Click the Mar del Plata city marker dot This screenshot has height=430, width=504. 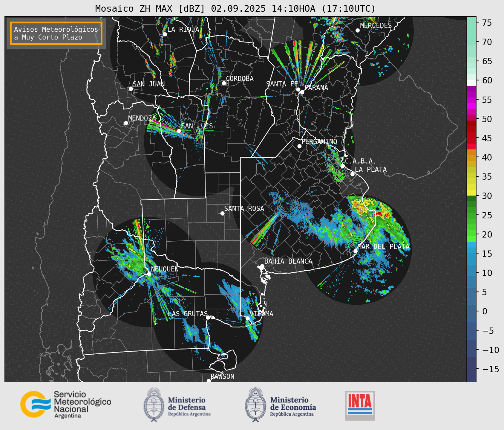click(x=356, y=251)
